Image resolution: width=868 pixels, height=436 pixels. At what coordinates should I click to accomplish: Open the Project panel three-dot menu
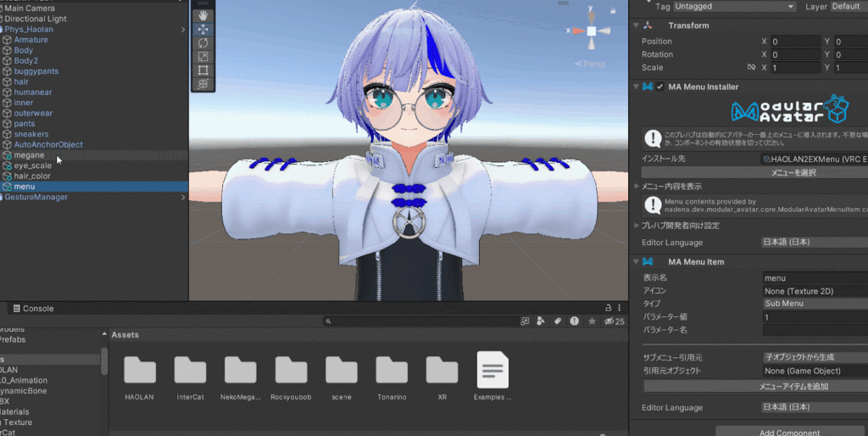click(x=620, y=308)
